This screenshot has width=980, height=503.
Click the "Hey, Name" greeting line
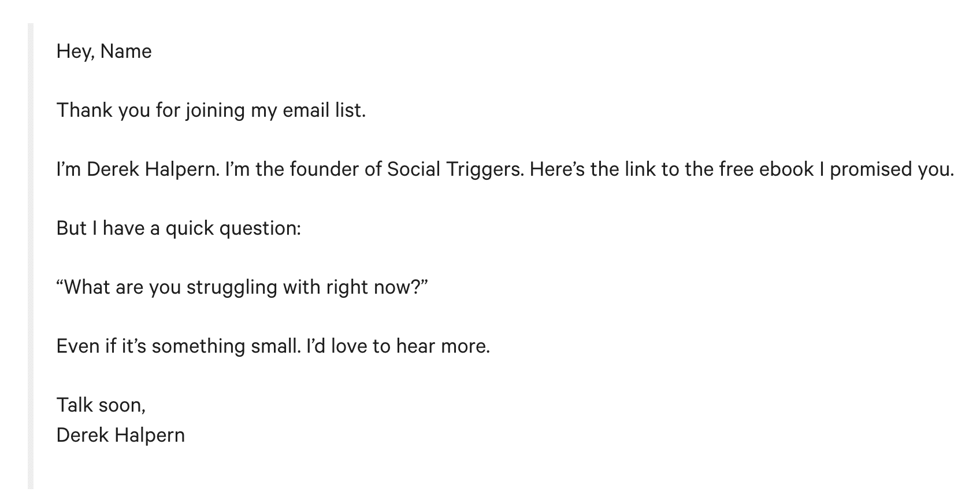104,51
